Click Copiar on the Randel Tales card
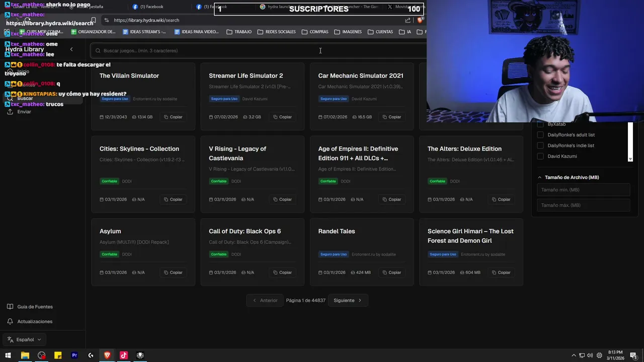The height and width of the screenshot is (362, 644). pyautogui.click(x=392, y=273)
